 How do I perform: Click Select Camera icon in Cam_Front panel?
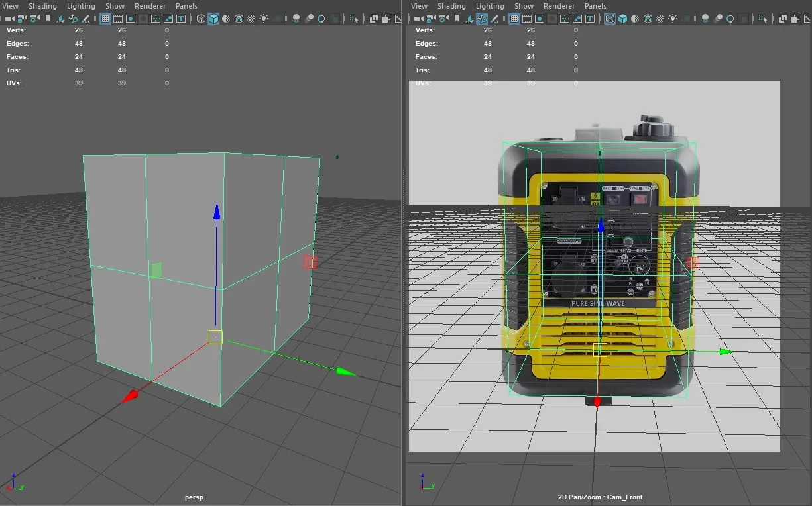(x=418, y=19)
